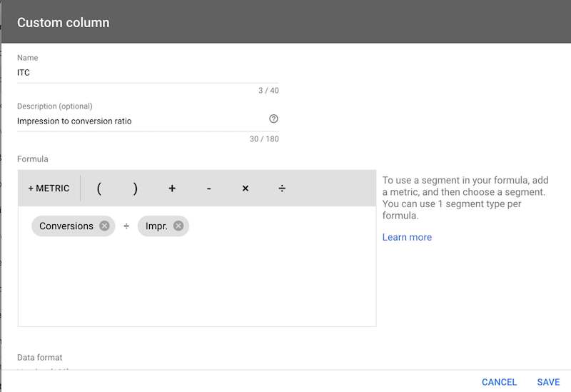Viewport: 571px width, 392px height.
Task: Edit the Name field containing ITC
Action: pyautogui.click(x=148, y=73)
